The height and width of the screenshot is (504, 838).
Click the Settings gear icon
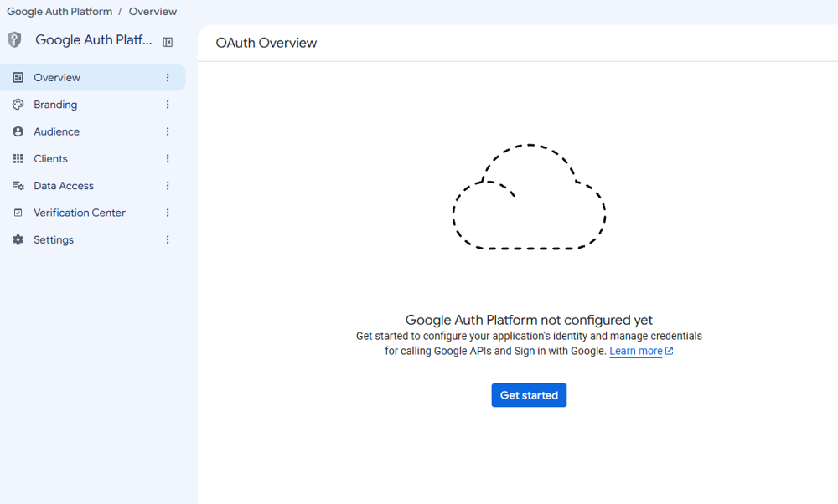pyautogui.click(x=18, y=239)
